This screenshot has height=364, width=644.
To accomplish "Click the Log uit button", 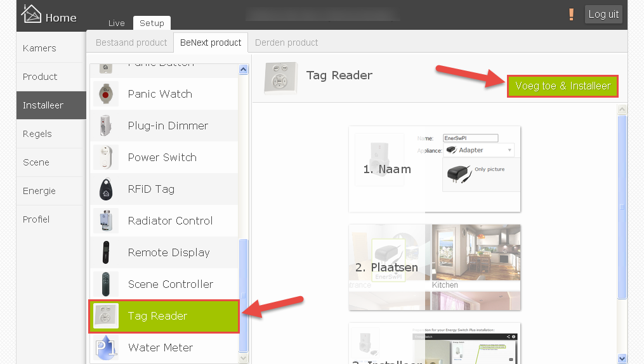I will 603,15.
